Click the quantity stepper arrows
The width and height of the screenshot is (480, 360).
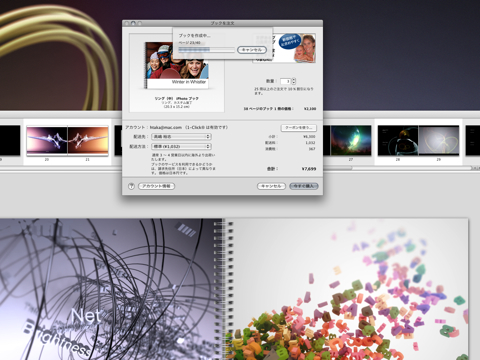click(294, 81)
